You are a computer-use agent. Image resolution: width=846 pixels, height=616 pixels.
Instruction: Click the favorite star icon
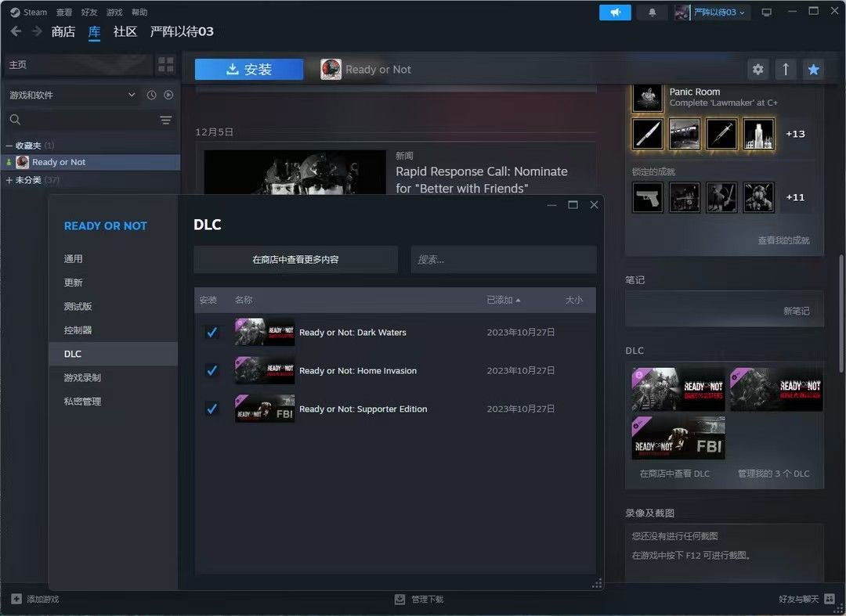[x=813, y=70]
